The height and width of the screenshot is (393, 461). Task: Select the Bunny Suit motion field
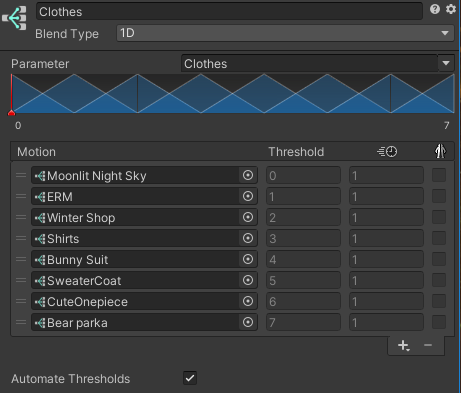(x=144, y=259)
